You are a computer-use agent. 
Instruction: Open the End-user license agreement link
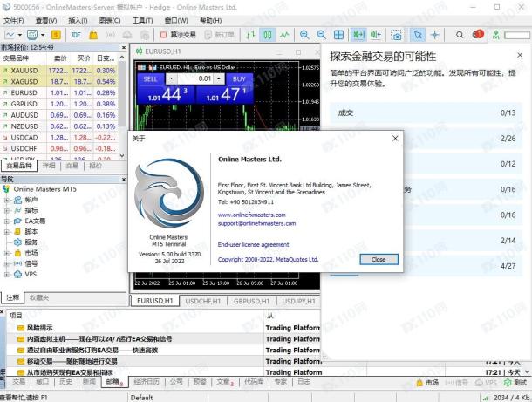coord(254,244)
